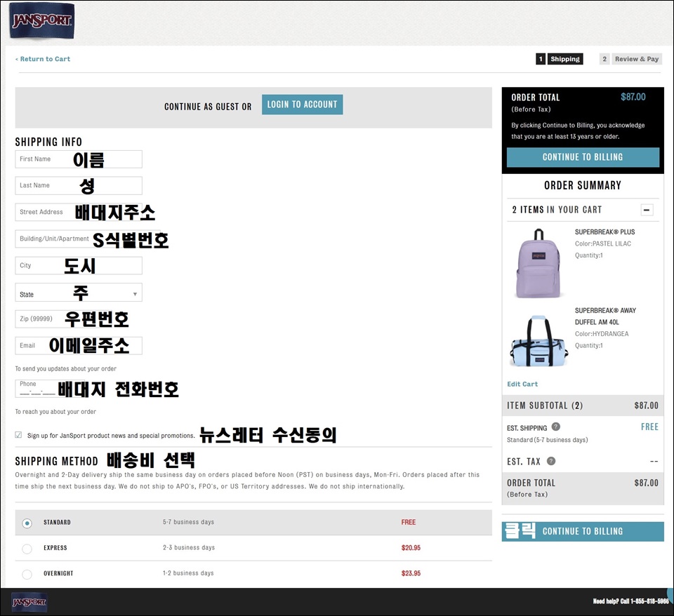This screenshot has width=674, height=616.
Task: Click the 'DUFFEL AM 40L' product name
Action: click(597, 322)
